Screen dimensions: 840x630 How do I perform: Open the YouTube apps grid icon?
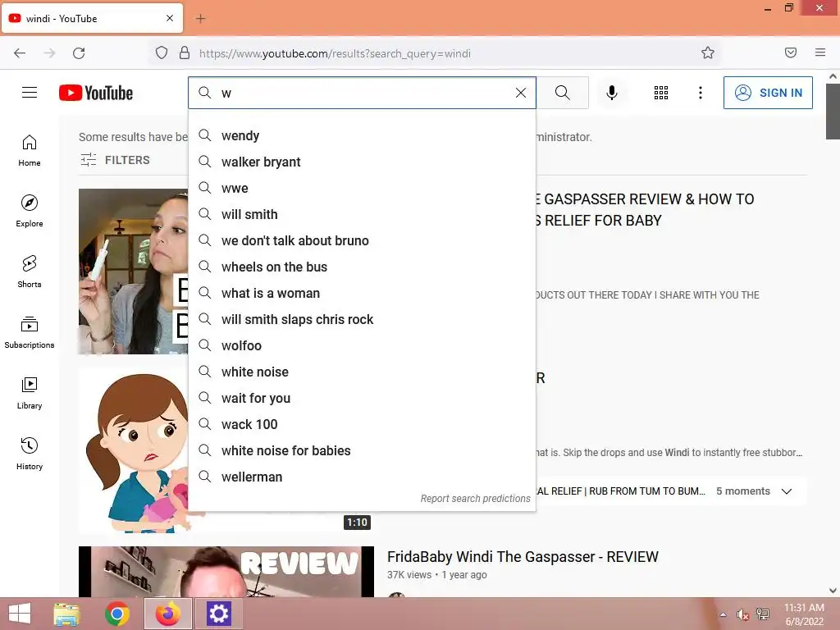[661, 93]
